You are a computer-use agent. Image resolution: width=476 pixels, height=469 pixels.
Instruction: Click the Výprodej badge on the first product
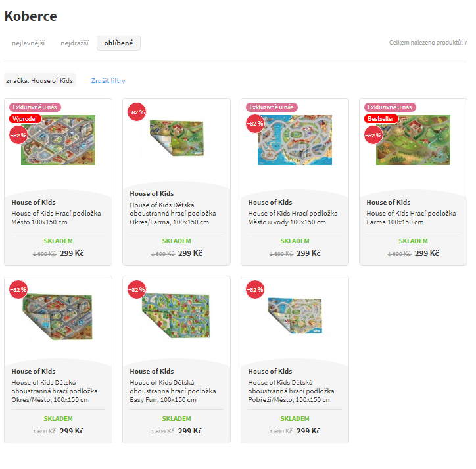[26, 119]
